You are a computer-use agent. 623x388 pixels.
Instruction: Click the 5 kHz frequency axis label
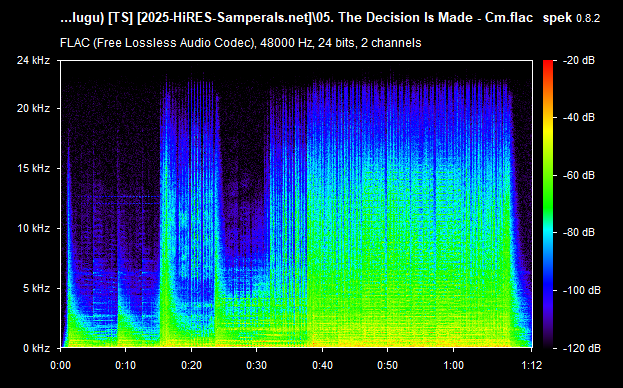pyautogui.click(x=36, y=288)
